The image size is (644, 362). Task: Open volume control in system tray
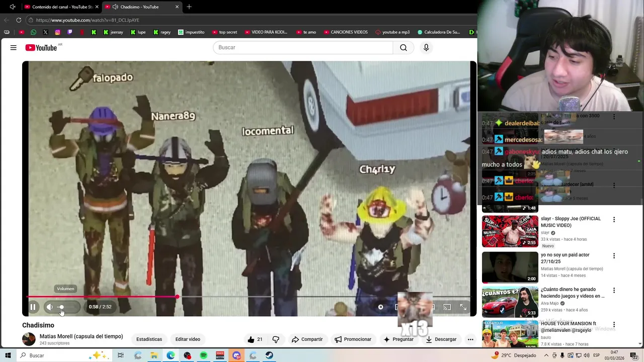587,355
